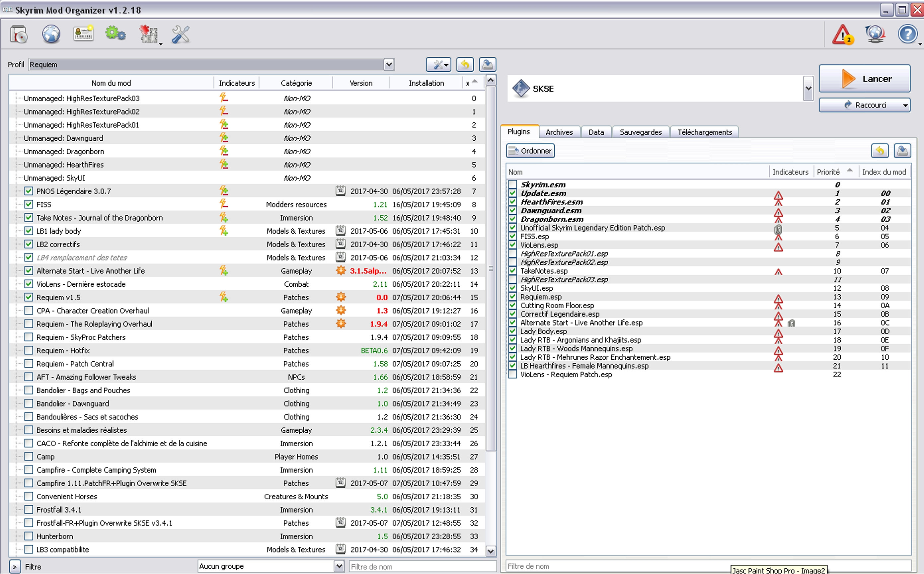Click the paperclip indicator of Unofficial Skyrim Legendary Edition Patch.esp
The image size is (924, 574).
[778, 229]
